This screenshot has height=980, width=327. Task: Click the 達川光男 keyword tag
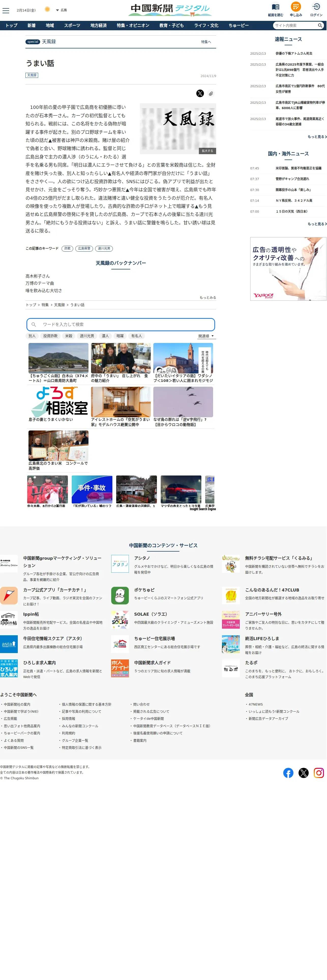pos(104,249)
